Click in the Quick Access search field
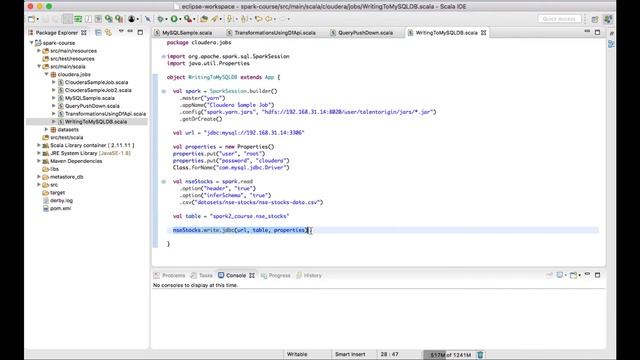Viewport: 640px width, 360px height. click(559, 19)
